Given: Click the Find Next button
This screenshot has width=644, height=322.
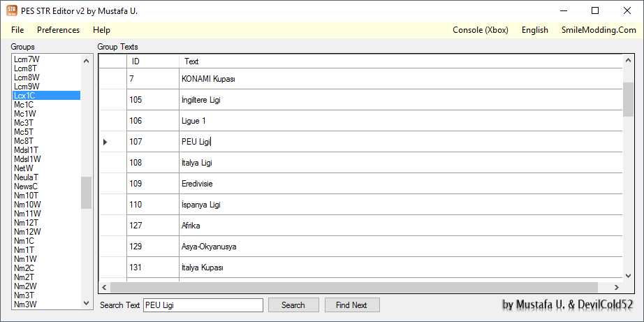Looking at the screenshot, I should coord(352,305).
